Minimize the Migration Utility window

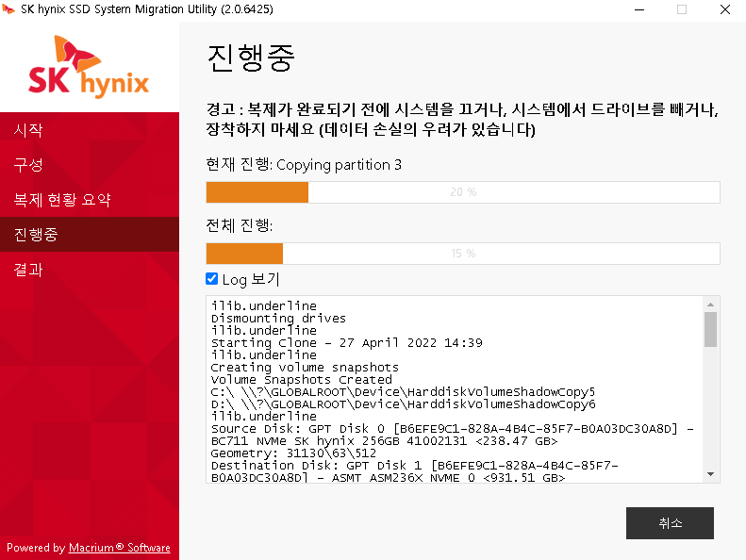point(639,9)
